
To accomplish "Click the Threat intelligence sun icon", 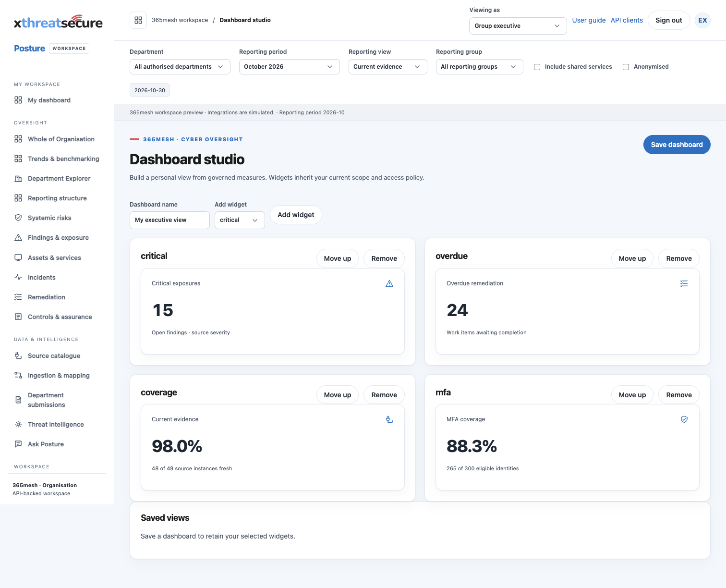I will click(18, 424).
